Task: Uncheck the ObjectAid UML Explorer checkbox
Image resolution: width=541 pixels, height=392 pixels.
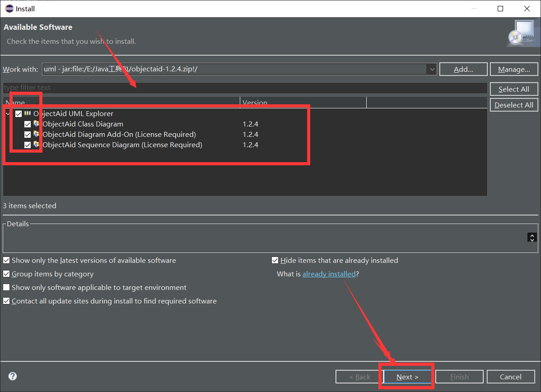Action: coord(19,113)
